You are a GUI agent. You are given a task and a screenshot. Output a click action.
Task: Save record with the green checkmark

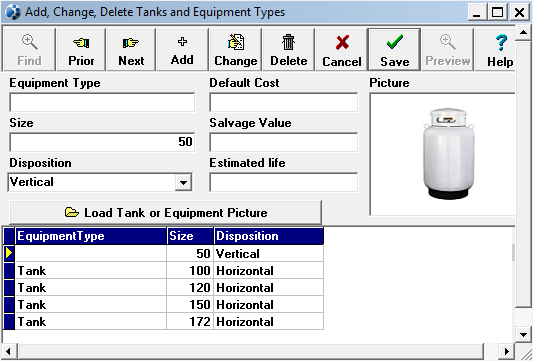[x=395, y=50]
